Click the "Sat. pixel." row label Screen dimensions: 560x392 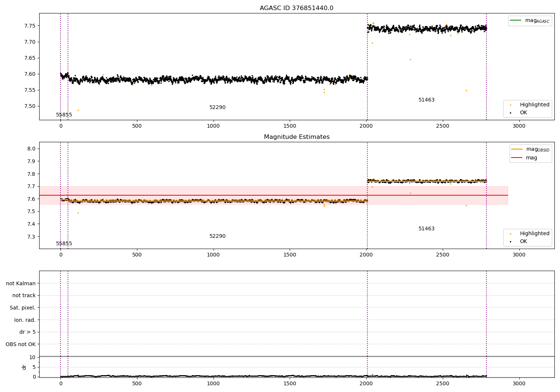click(23, 308)
